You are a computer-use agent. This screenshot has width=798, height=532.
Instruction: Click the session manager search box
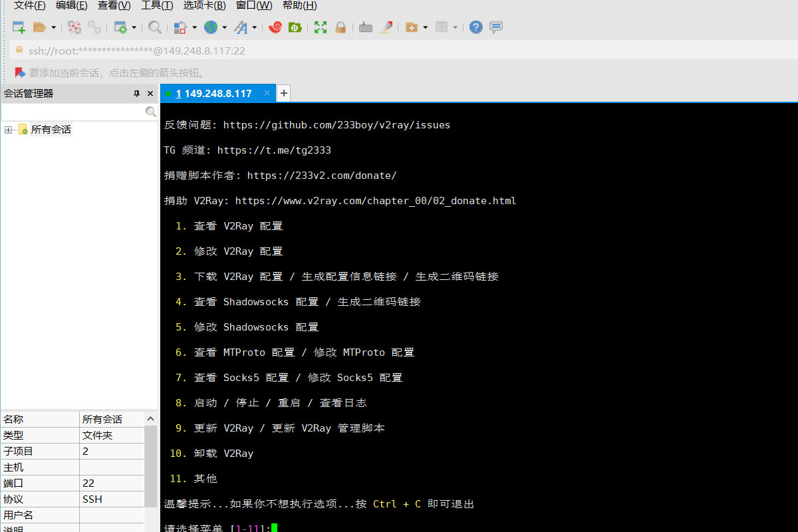click(72, 112)
